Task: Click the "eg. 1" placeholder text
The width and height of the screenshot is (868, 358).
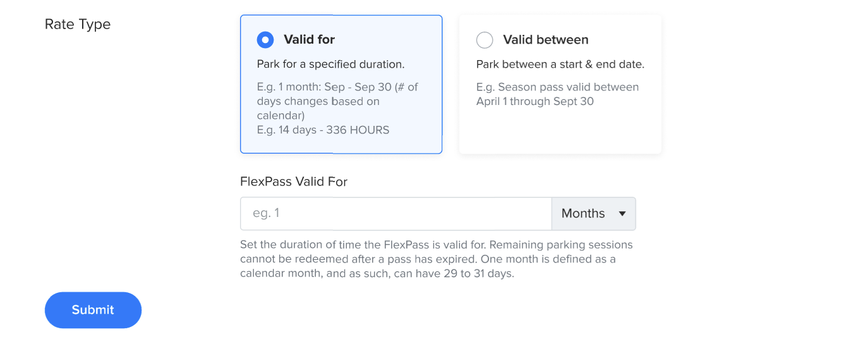Action: pyautogui.click(x=266, y=214)
